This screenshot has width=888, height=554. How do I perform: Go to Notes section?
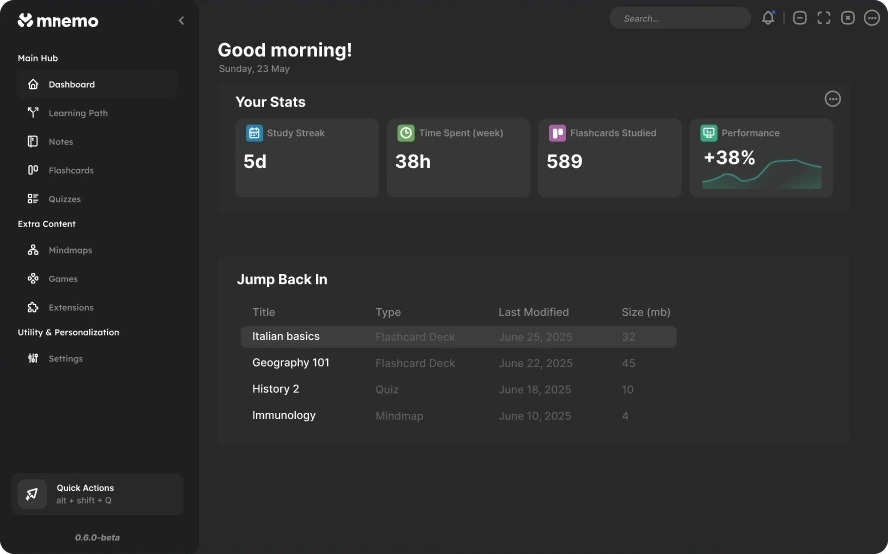pyautogui.click(x=97, y=142)
